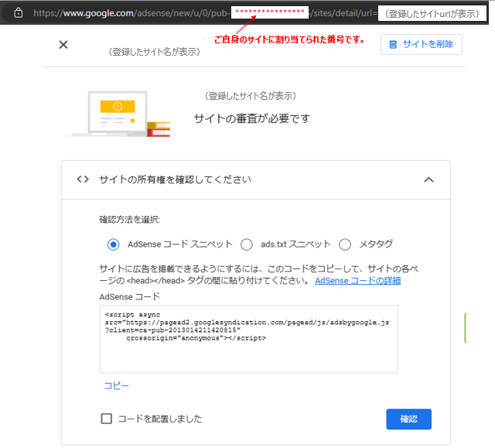Viewport: 495px width, 448px height.
Task: Collapse the ownership section with the chevron
Action: coord(428,180)
